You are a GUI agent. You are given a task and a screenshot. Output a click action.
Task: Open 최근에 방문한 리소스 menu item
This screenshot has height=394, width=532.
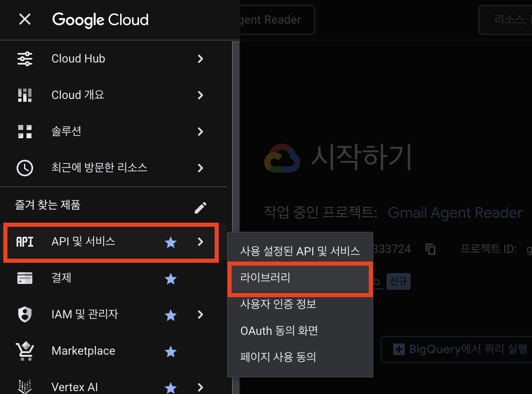[114, 168]
